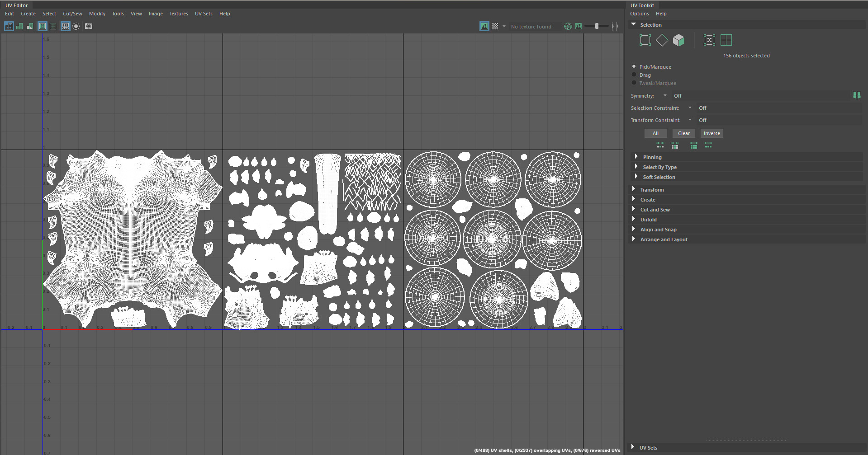The width and height of the screenshot is (868, 455).
Task: Take a UV snapshot with camera icon
Action: pyautogui.click(x=89, y=26)
